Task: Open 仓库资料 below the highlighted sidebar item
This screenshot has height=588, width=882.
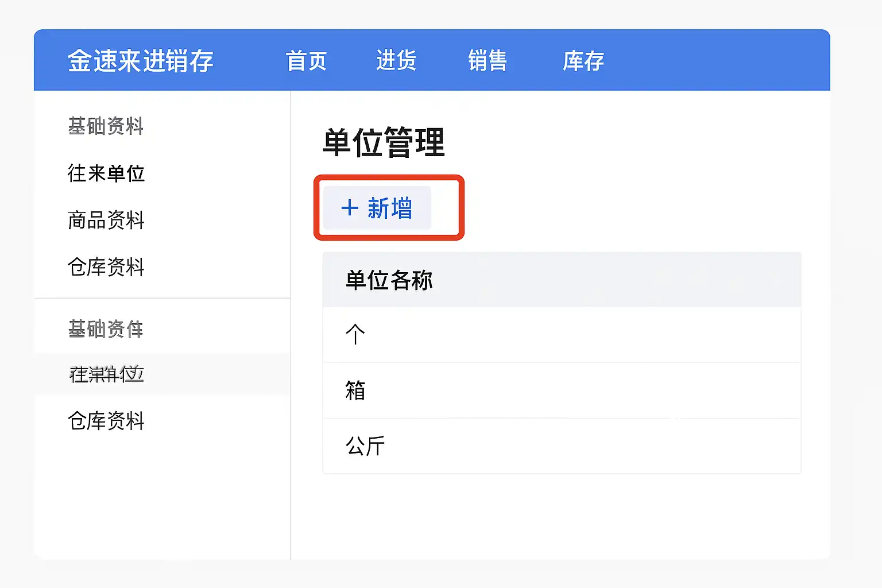Action: coord(106,421)
